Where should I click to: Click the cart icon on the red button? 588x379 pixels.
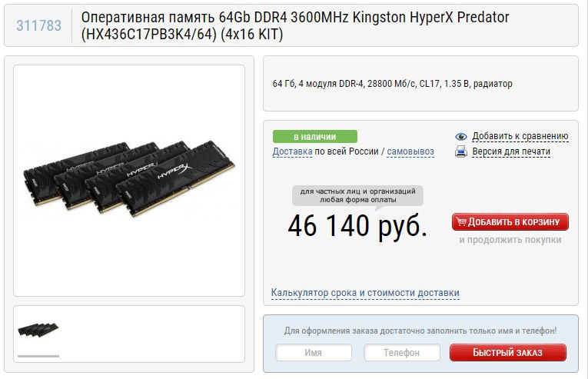pyautogui.click(x=461, y=221)
